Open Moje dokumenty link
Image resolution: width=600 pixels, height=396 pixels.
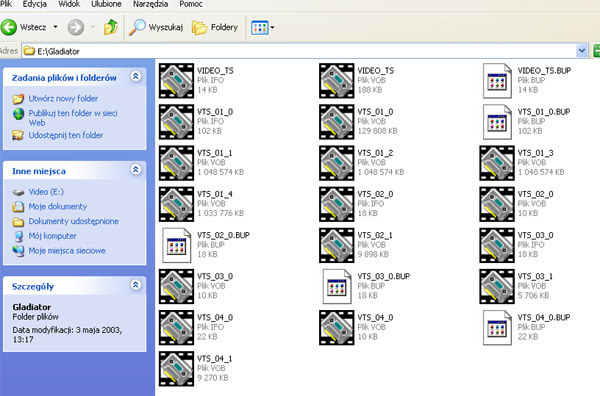(58, 207)
